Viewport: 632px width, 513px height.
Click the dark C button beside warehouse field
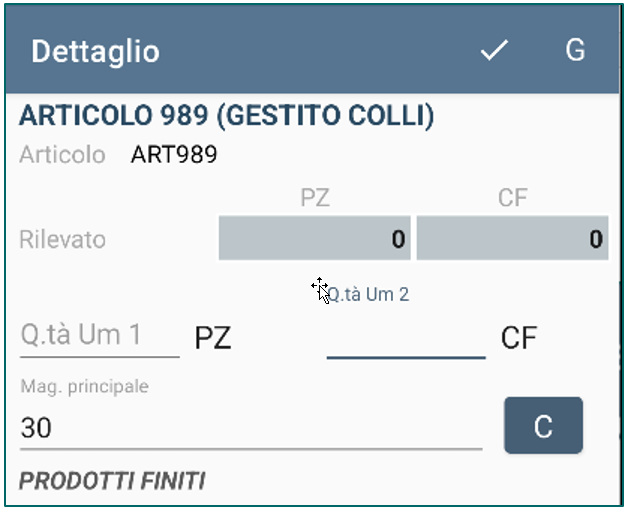tap(543, 426)
